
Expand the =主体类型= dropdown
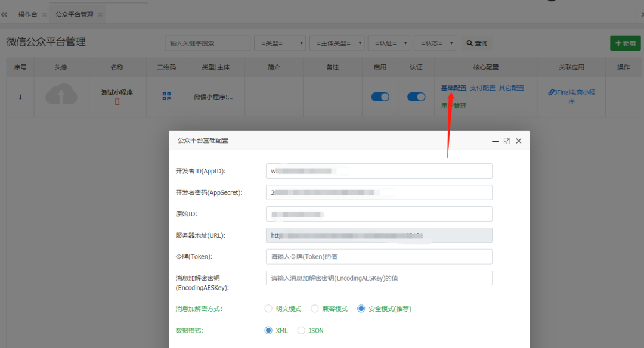pos(336,43)
